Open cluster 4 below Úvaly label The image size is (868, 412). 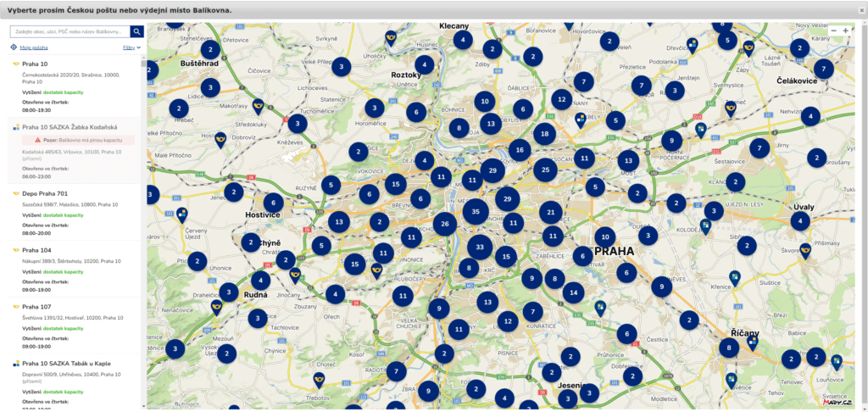pos(800,221)
